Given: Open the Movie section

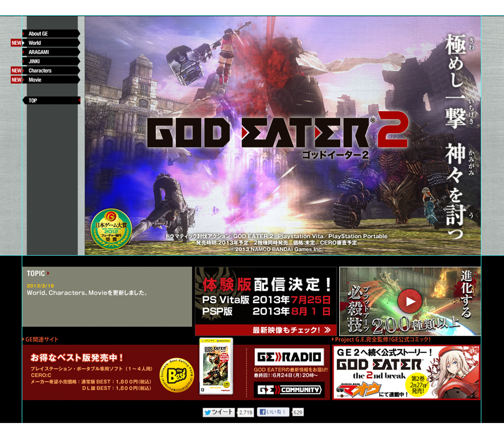Looking at the screenshot, I should pos(51,80).
